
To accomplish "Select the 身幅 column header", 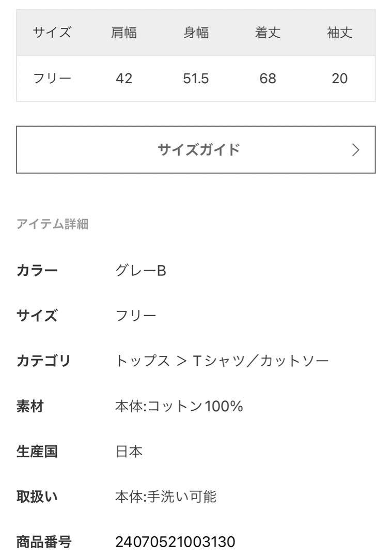I will pyautogui.click(x=196, y=33).
